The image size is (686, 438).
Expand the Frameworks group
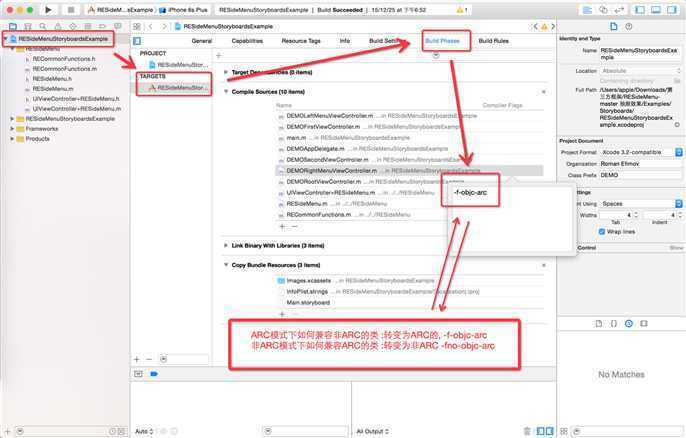12,129
